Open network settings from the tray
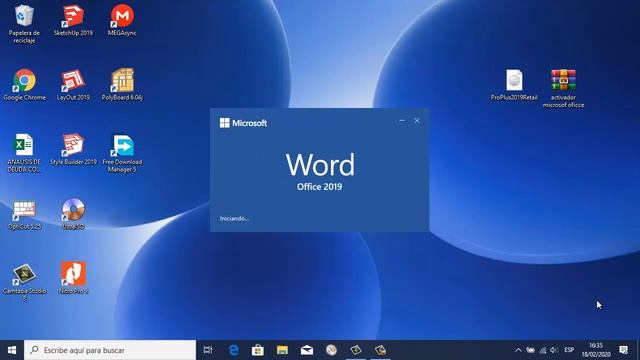The height and width of the screenshot is (360, 640). click(542, 350)
